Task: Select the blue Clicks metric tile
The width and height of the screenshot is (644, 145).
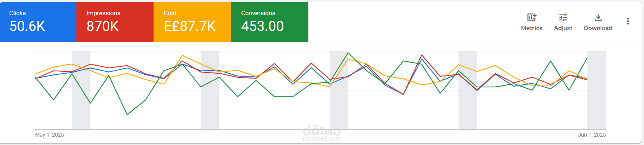Action: pos(38,22)
